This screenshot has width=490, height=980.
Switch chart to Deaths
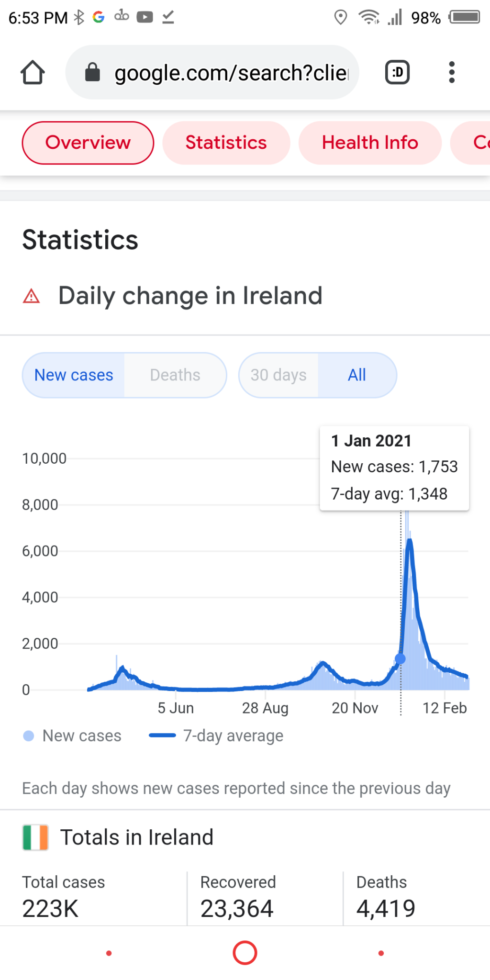click(x=175, y=375)
